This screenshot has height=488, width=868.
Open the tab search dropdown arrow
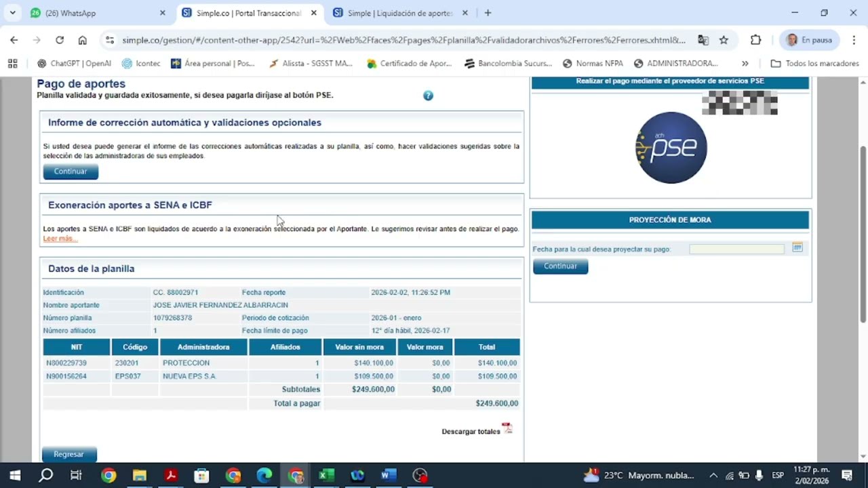(x=12, y=13)
